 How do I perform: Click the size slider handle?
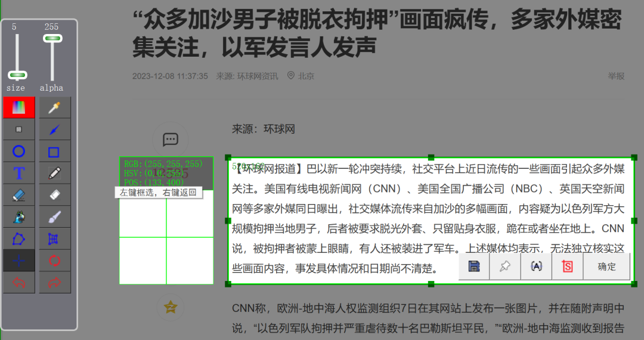coord(17,75)
